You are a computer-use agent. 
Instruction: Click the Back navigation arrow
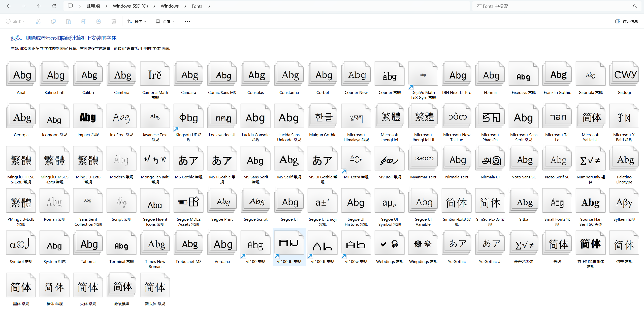point(9,6)
